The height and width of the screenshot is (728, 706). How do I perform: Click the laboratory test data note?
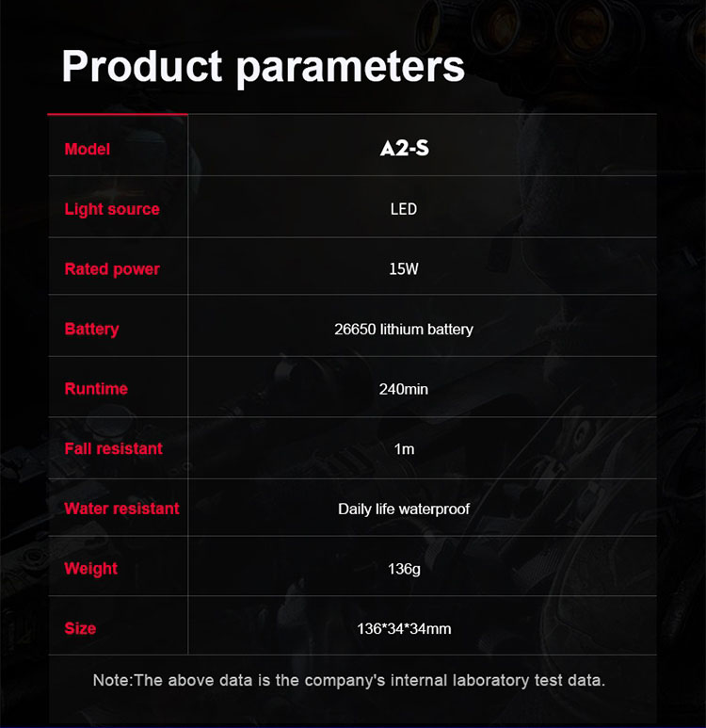349,680
